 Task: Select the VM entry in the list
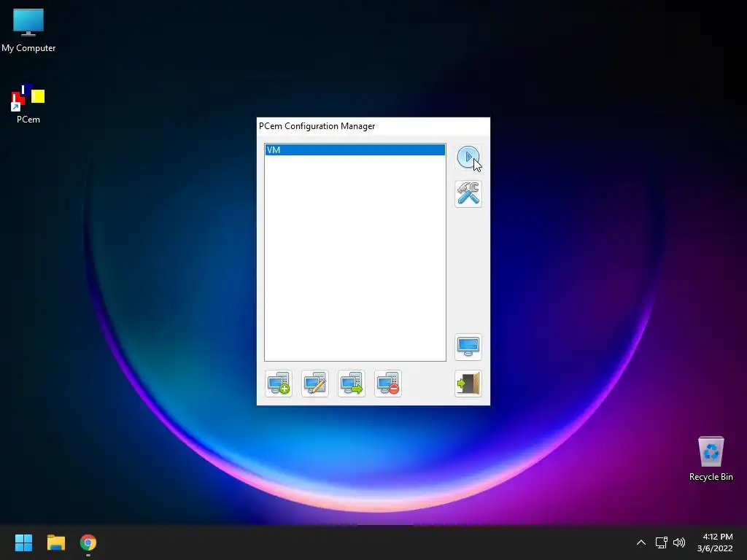[x=355, y=150]
